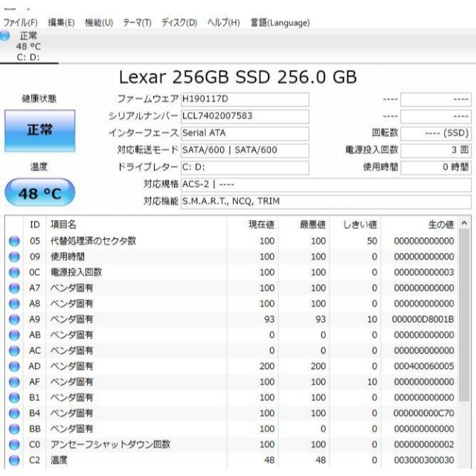476x476 pixels.
Task: Click the threshold value 50 in row 05
Action: click(372, 241)
